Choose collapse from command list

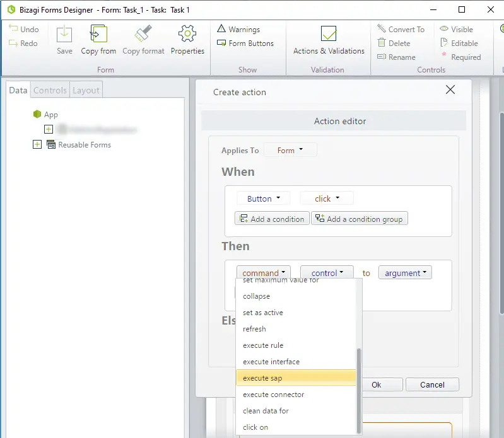click(296, 296)
